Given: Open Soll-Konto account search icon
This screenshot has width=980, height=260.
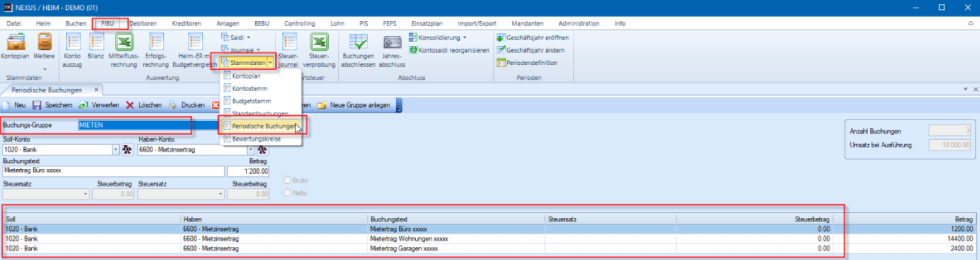Looking at the screenshot, I should click(127, 150).
